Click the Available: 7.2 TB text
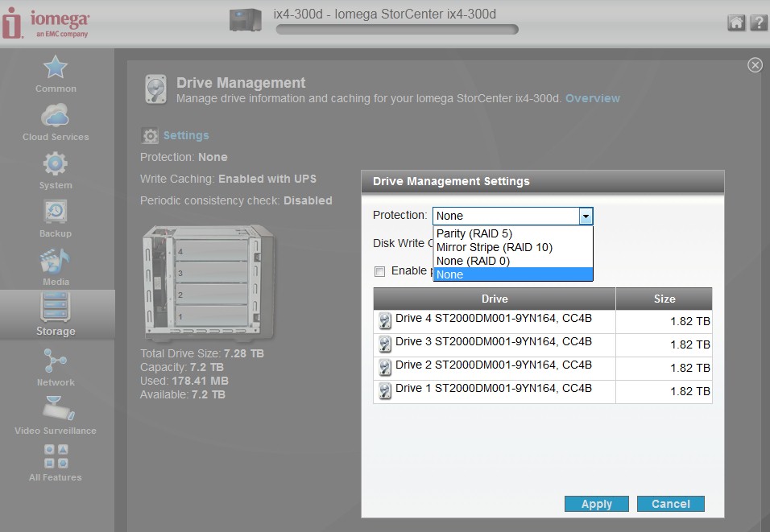The image size is (770, 532). pyautogui.click(x=183, y=394)
